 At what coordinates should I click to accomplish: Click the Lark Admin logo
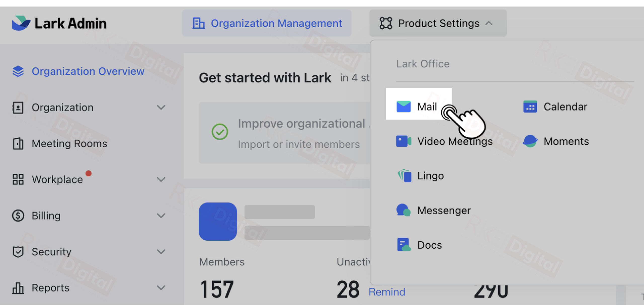[59, 23]
